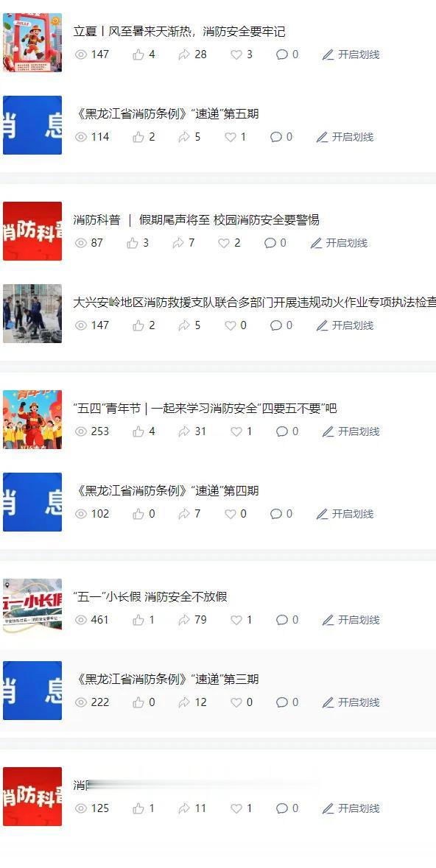The image size is (436, 868).
Task: Click the share arrow icon showing 79 shares
Action: click(x=184, y=620)
